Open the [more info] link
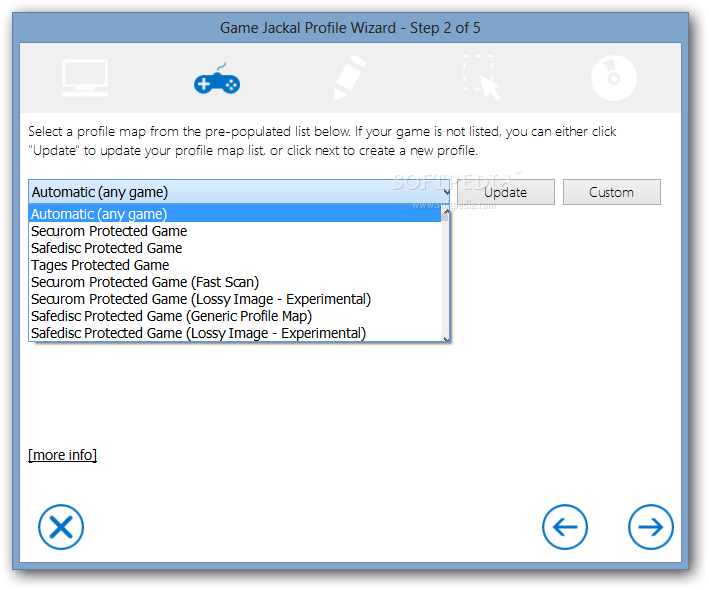This screenshot has width=709, height=590. coord(62,455)
